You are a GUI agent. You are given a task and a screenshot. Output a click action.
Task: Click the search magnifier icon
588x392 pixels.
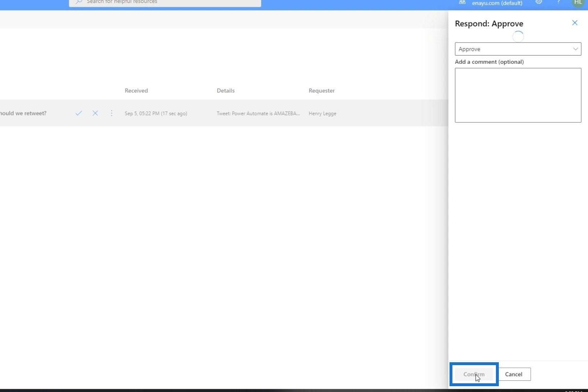[79, 2]
